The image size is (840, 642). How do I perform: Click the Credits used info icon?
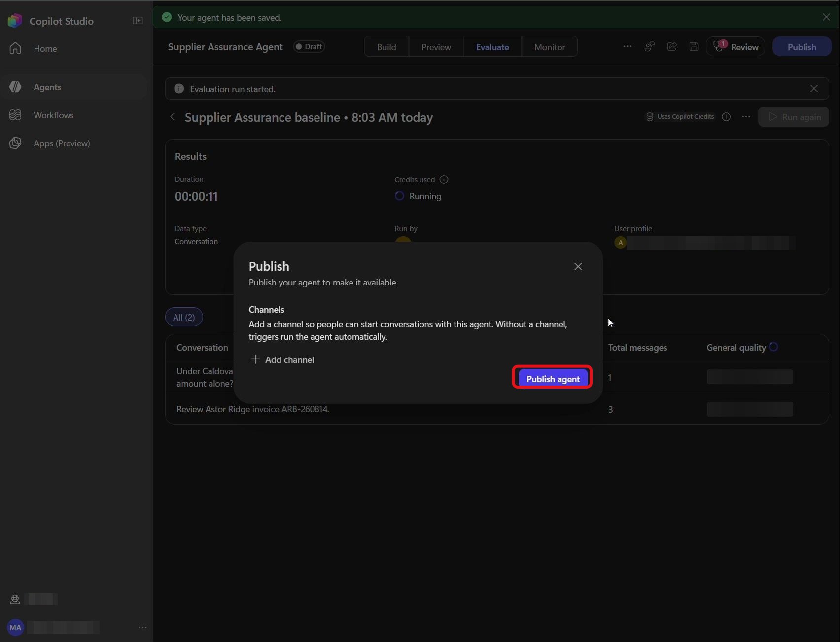444,179
